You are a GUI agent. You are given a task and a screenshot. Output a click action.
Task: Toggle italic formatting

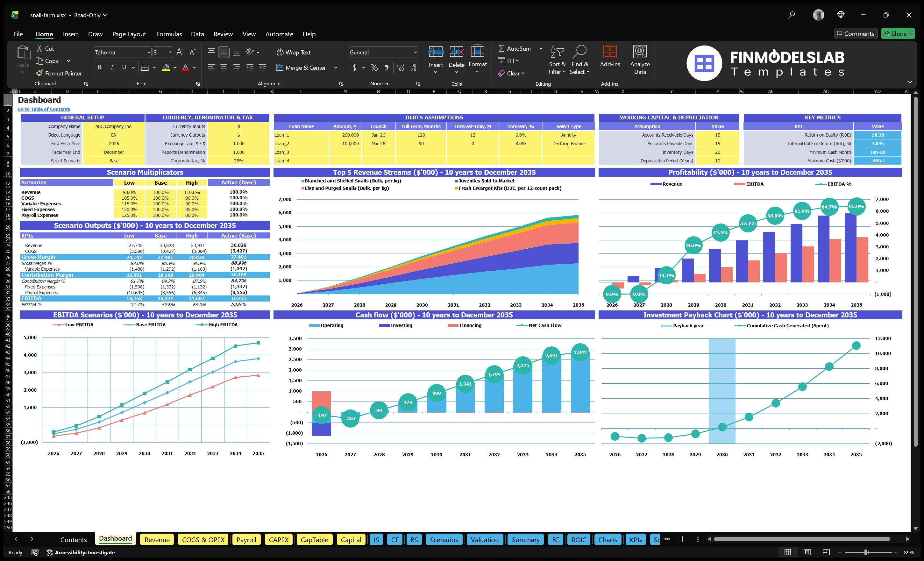point(111,67)
